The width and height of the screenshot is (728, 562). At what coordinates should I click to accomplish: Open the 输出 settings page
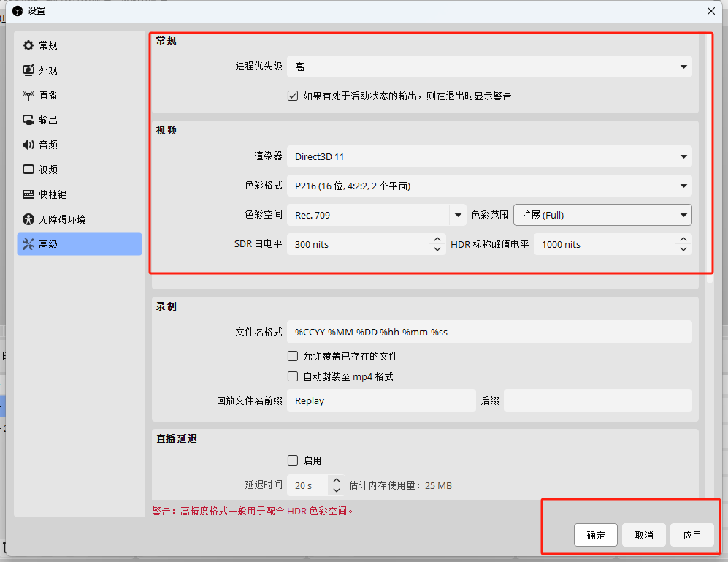[x=47, y=120]
